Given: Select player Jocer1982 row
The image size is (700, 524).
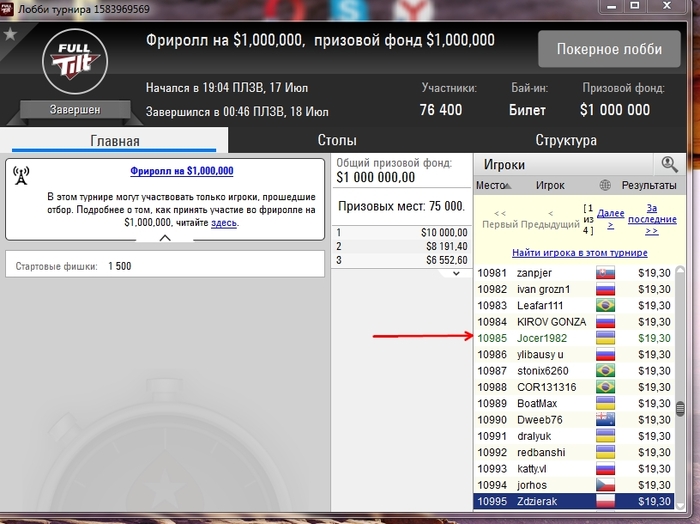Looking at the screenshot, I should (x=574, y=338).
